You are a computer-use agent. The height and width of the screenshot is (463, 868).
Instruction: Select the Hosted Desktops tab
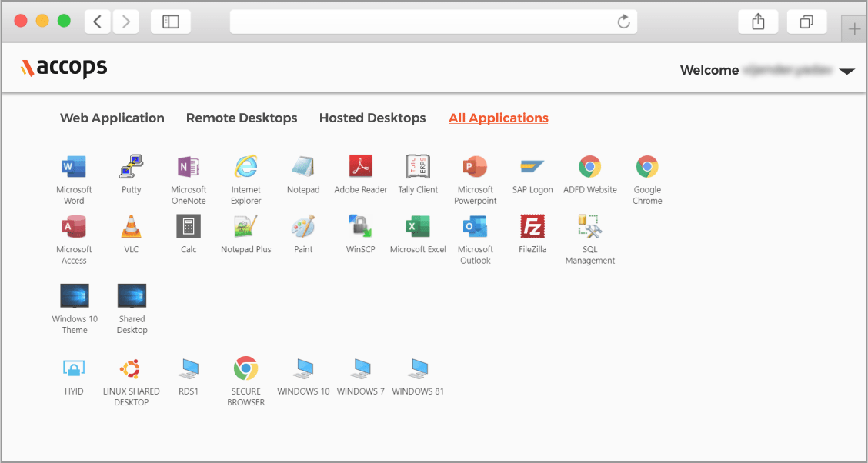coord(372,118)
